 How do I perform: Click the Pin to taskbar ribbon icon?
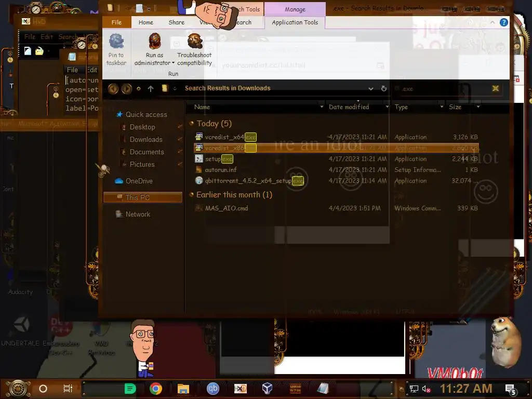coord(116,42)
